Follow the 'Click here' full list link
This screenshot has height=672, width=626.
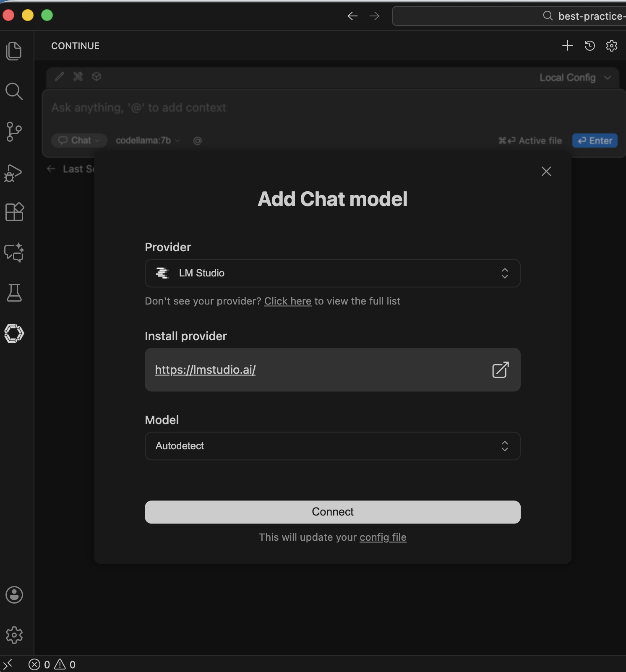[x=287, y=301]
